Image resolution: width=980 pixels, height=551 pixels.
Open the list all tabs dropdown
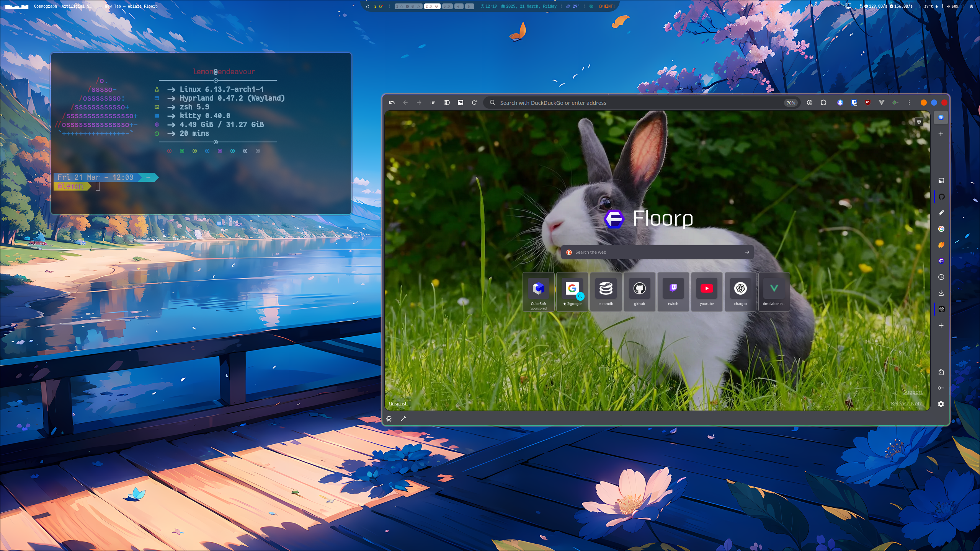[433, 103]
